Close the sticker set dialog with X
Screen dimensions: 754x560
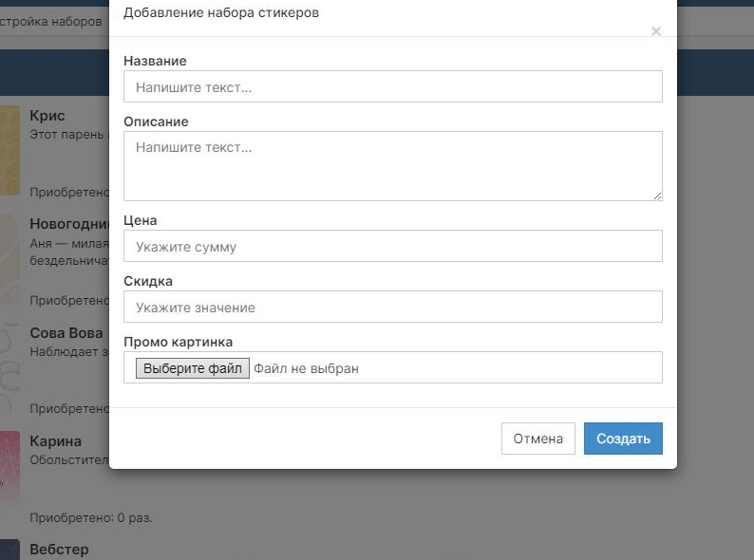(x=655, y=31)
